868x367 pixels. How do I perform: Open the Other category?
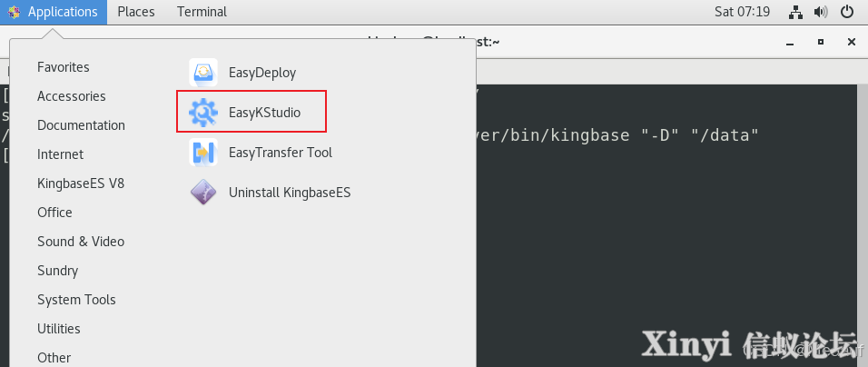coord(54,358)
